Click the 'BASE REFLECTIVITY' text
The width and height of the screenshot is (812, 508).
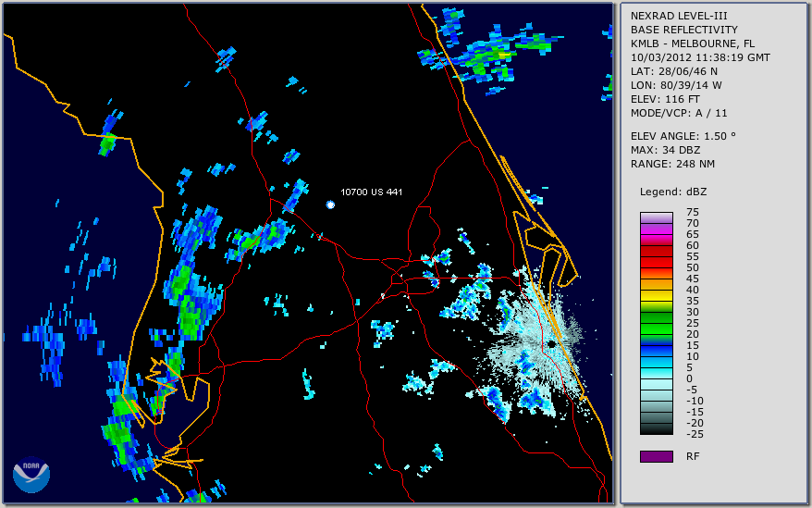tap(684, 30)
